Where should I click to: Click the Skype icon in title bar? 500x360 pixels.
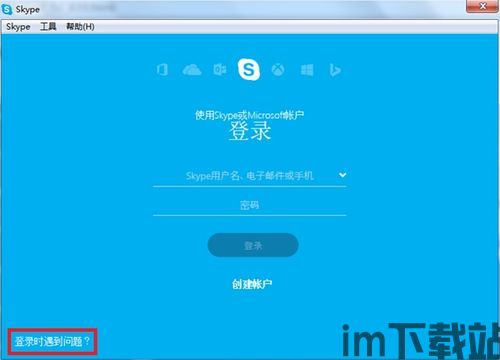[x=7, y=9]
